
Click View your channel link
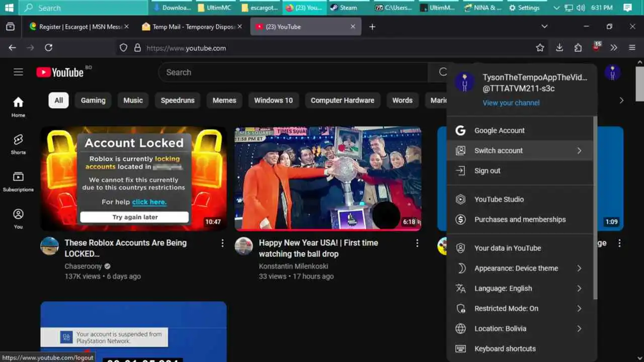511,103
